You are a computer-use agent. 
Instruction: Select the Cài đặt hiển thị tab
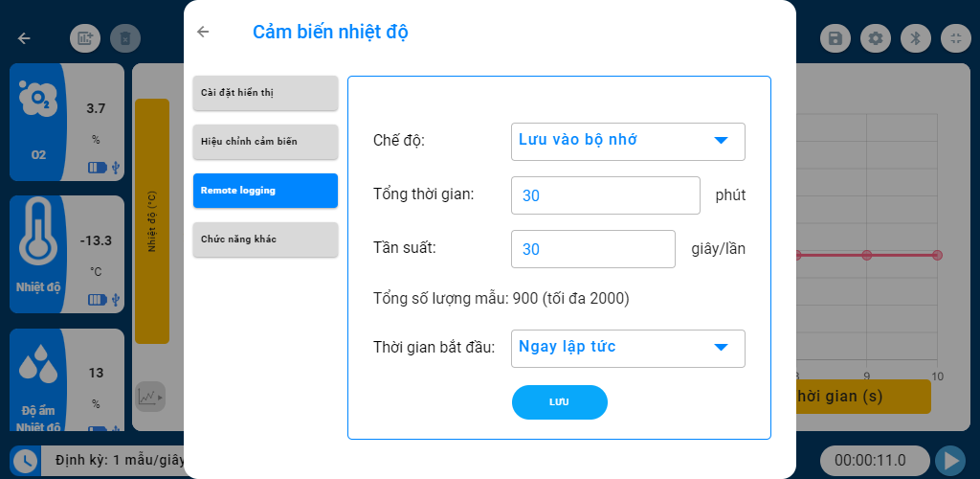pos(265,93)
